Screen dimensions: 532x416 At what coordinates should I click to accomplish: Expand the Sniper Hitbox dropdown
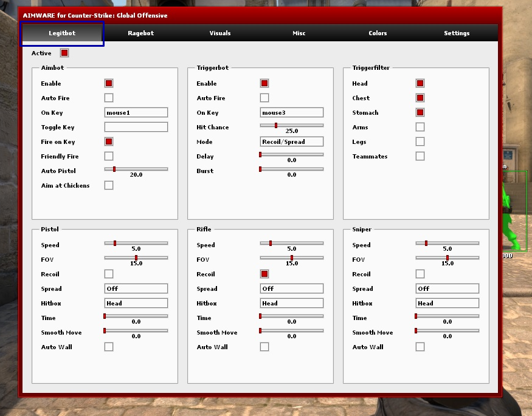point(447,303)
